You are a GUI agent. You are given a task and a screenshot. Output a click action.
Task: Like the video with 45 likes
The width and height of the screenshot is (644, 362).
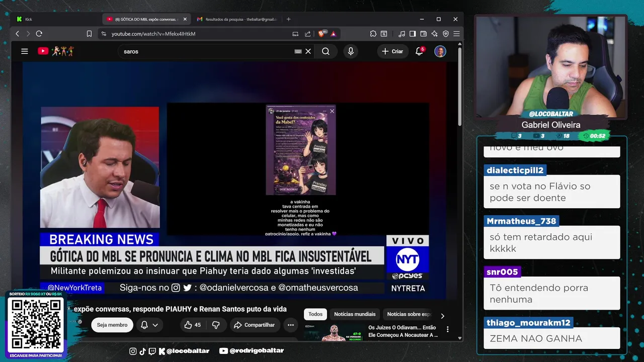coord(193,325)
